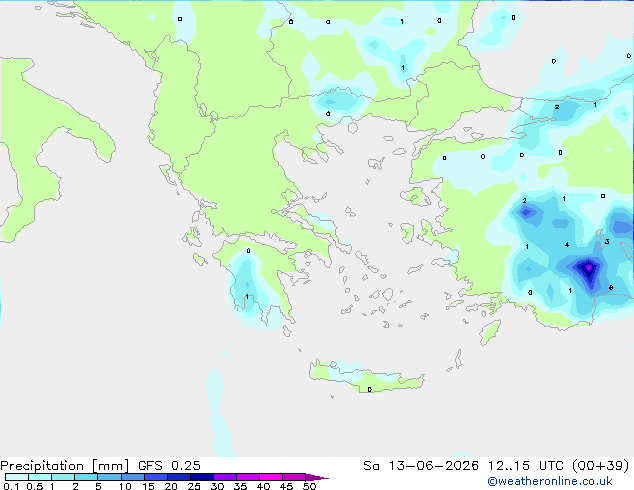The height and width of the screenshot is (490, 634).
Task: Click the '35' legend scale label
Action: (240, 486)
